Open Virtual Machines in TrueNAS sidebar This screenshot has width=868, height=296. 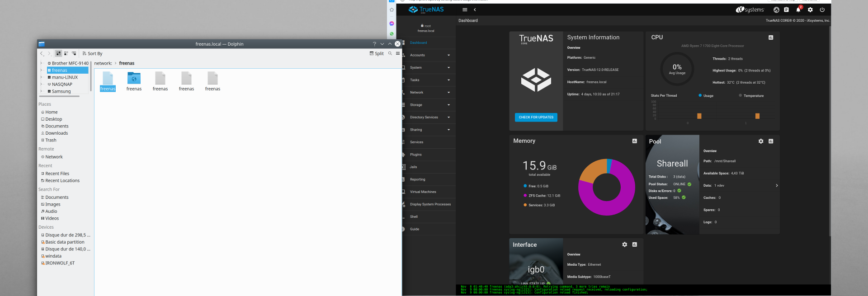coord(429,192)
